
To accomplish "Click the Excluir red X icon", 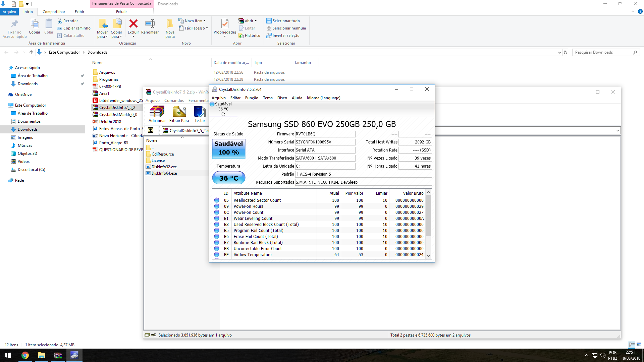I will pyautogui.click(x=133, y=23).
